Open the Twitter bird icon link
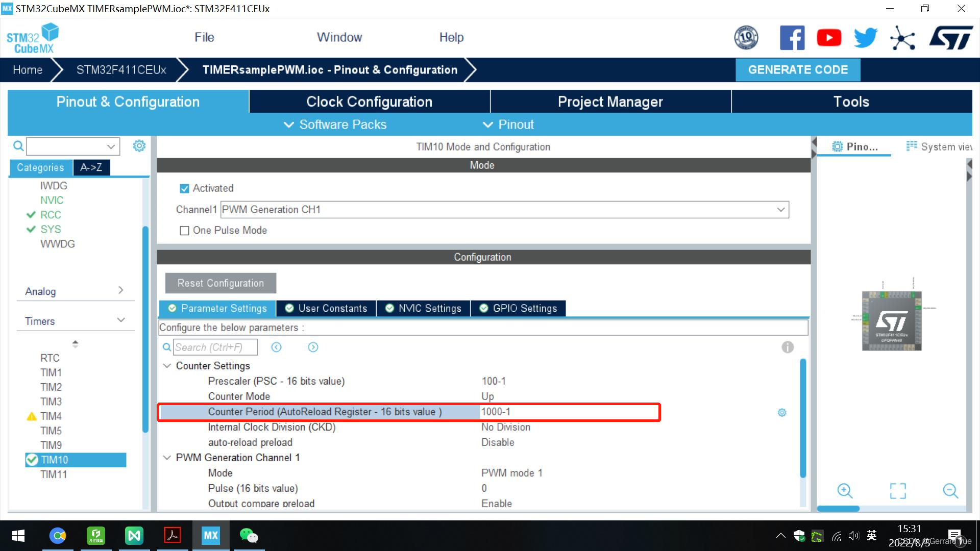This screenshot has height=551, width=980. pyautogui.click(x=866, y=38)
